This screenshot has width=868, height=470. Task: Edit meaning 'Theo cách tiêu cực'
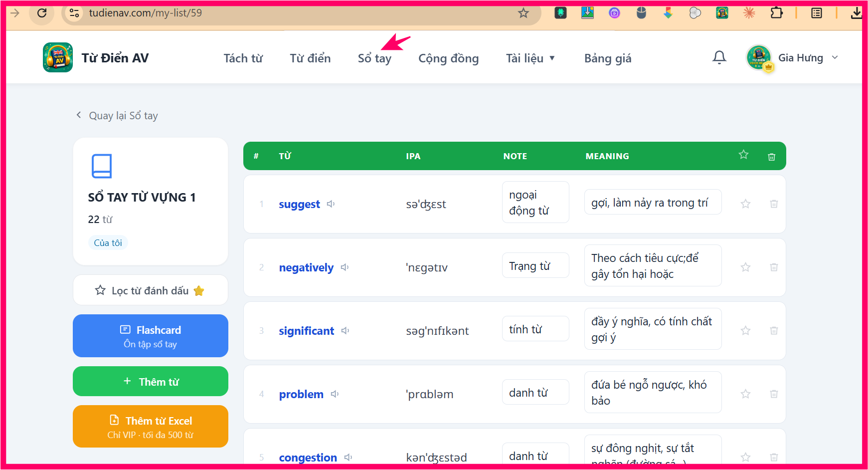click(x=653, y=265)
